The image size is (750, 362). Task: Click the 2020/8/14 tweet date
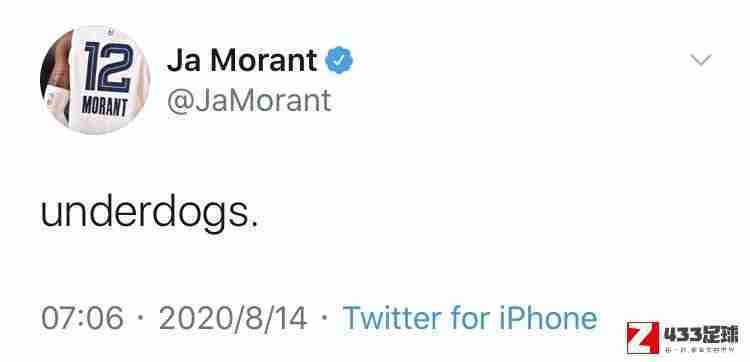[233, 319]
